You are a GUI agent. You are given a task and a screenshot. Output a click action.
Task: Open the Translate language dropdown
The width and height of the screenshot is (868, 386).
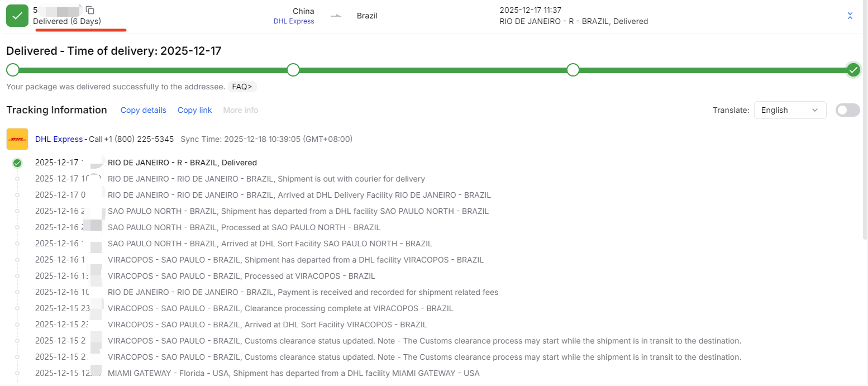point(790,110)
